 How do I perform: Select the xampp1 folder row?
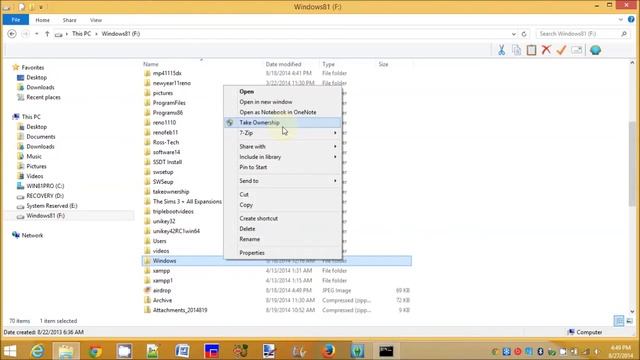(x=277, y=280)
